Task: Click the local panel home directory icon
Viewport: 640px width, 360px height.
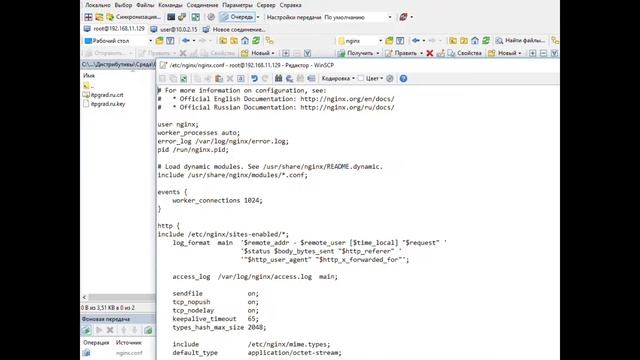Action: 245,41
